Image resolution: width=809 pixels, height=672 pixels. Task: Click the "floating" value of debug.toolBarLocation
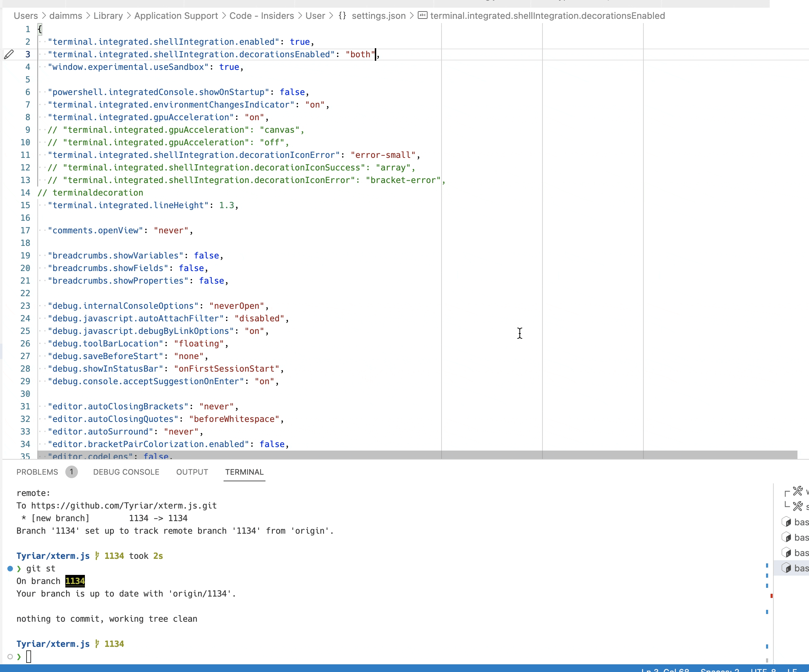pyautogui.click(x=199, y=344)
